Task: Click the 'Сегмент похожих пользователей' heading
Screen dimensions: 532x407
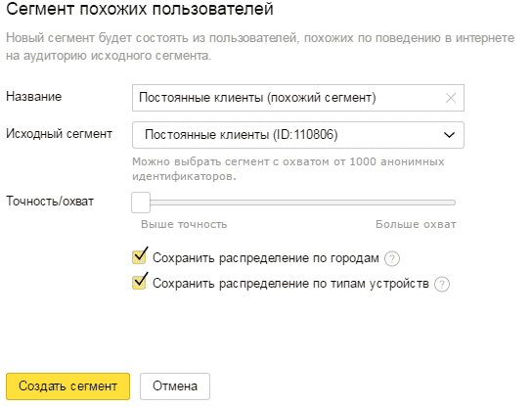Action: pos(140,9)
